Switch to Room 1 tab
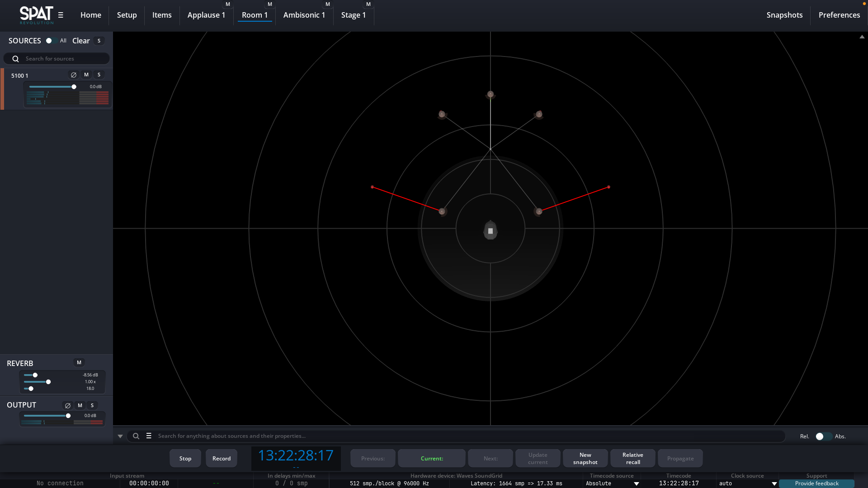The height and width of the screenshot is (488, 868). coord(255,15)
